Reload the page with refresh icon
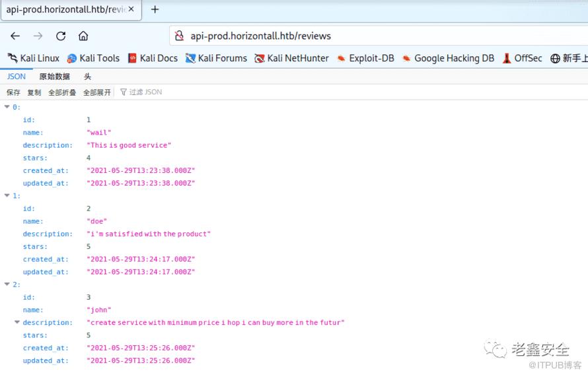Image resolution: width=588 pixels, height=375 pixels. click(61, 36)
